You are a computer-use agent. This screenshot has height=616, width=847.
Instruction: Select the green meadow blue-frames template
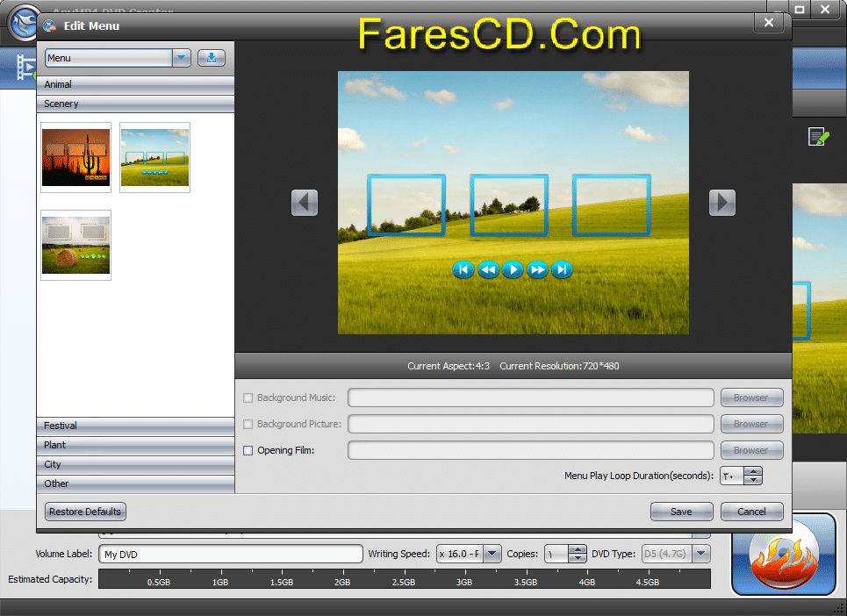[x=154, y=157]
